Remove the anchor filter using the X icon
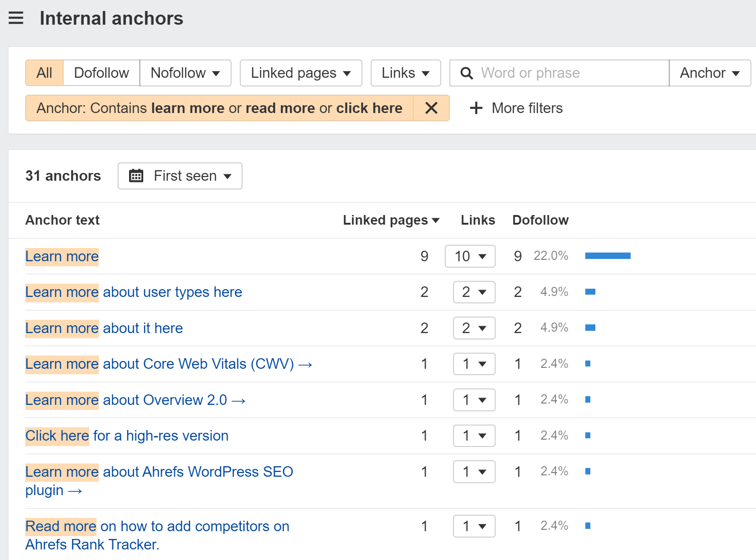The height and width of the screenshot is (560, 756). coord(431,108)
